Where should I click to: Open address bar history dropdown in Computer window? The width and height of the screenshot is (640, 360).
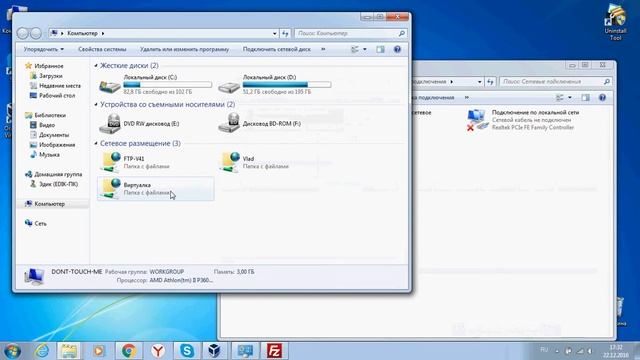click(x=275, y=33)
